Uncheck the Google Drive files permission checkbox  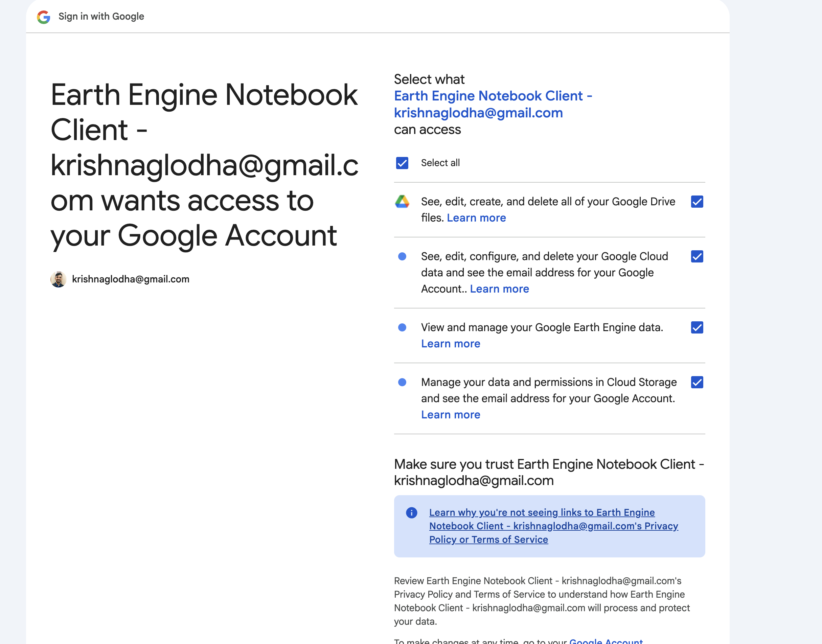(697, 202)
